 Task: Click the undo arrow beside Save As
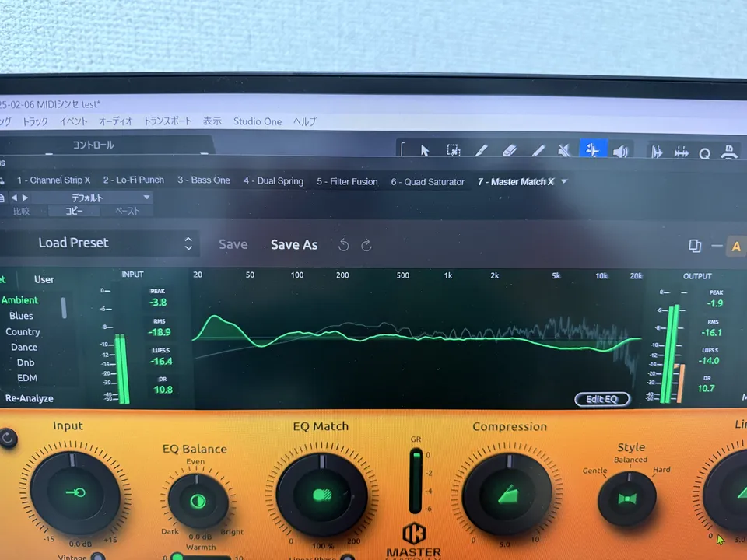tap(343, 245)
